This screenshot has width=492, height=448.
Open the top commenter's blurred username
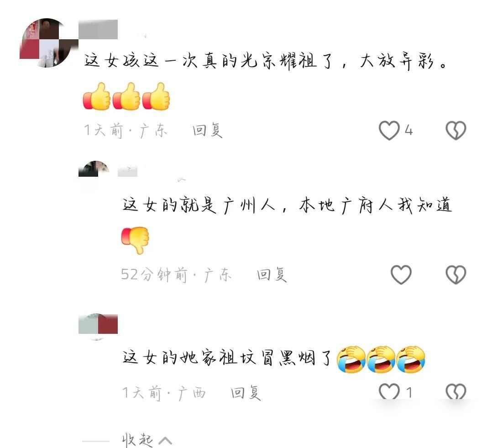pyautogui.click(x=98, y=29)
